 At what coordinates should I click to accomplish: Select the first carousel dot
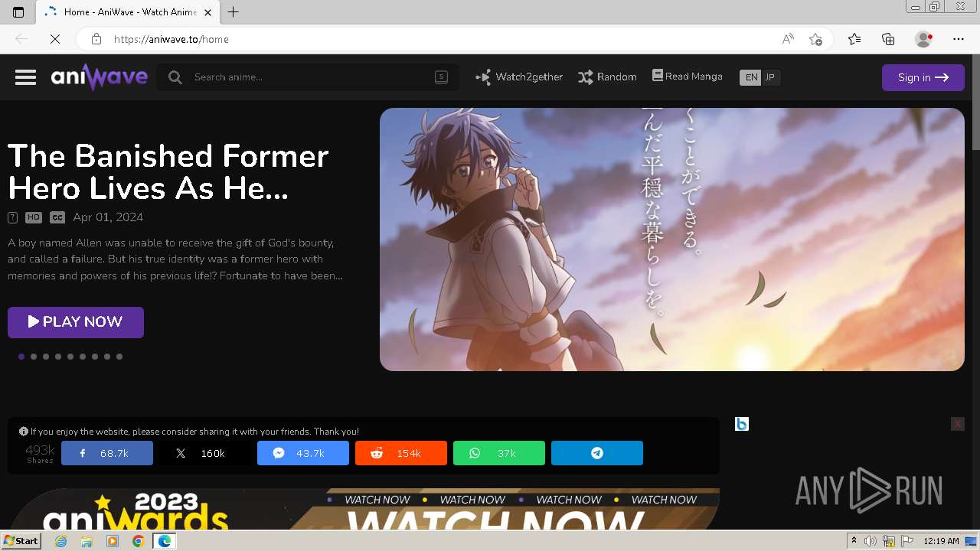tap(21, 357)
